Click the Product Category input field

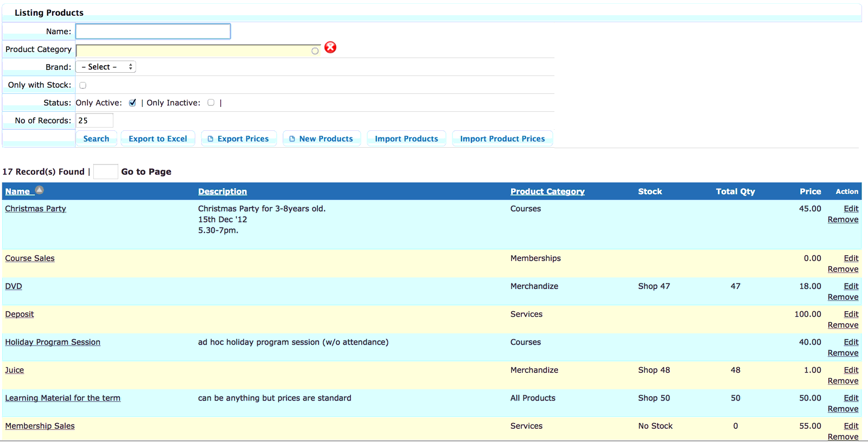(x=199, y=51)
